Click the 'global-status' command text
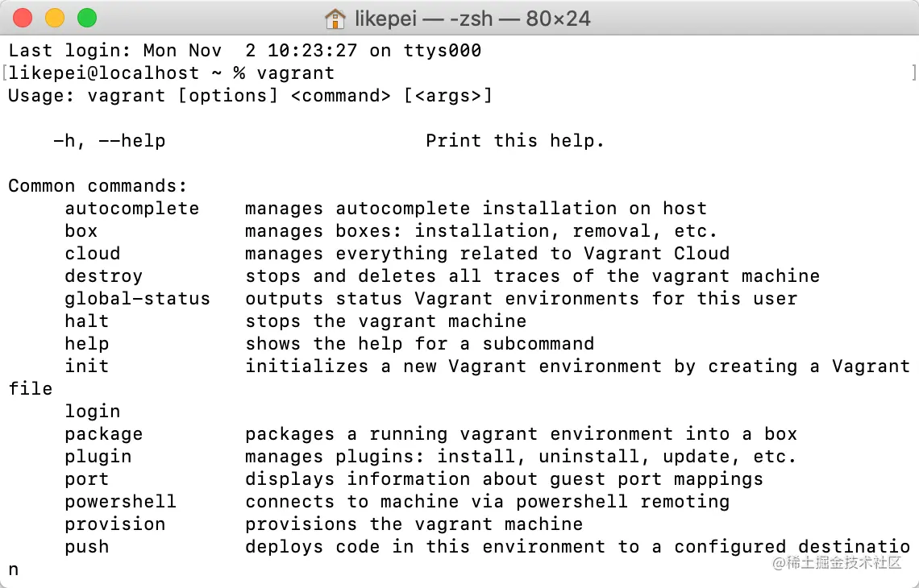The height and width of the screenshot is (588, 919). pyautogui.click(x=137, y=299)
